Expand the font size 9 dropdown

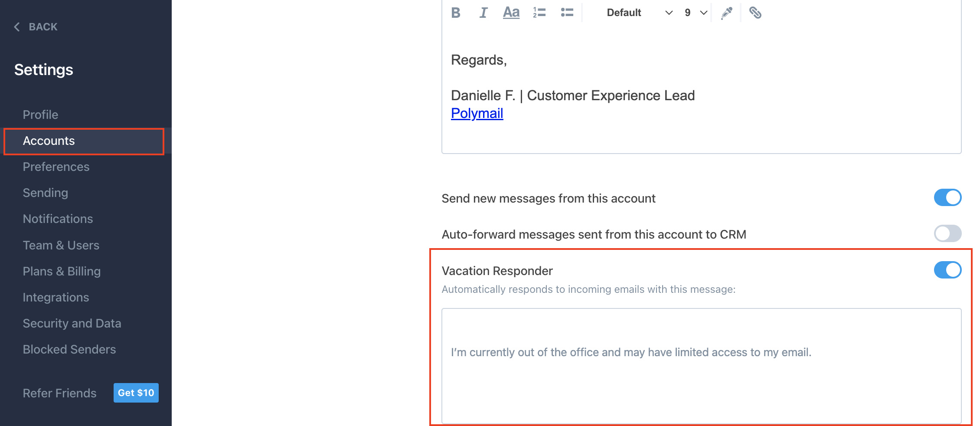[696, 13]
